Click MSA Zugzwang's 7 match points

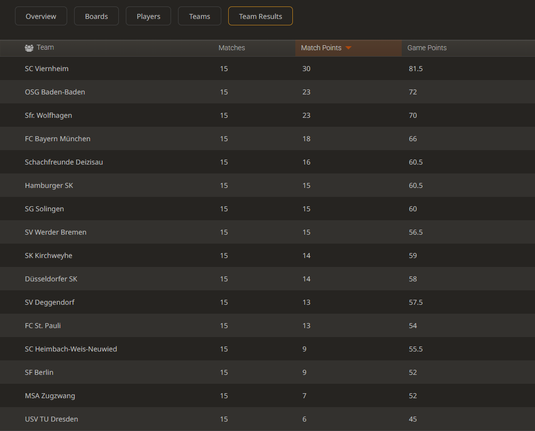[x=304, y=396]
